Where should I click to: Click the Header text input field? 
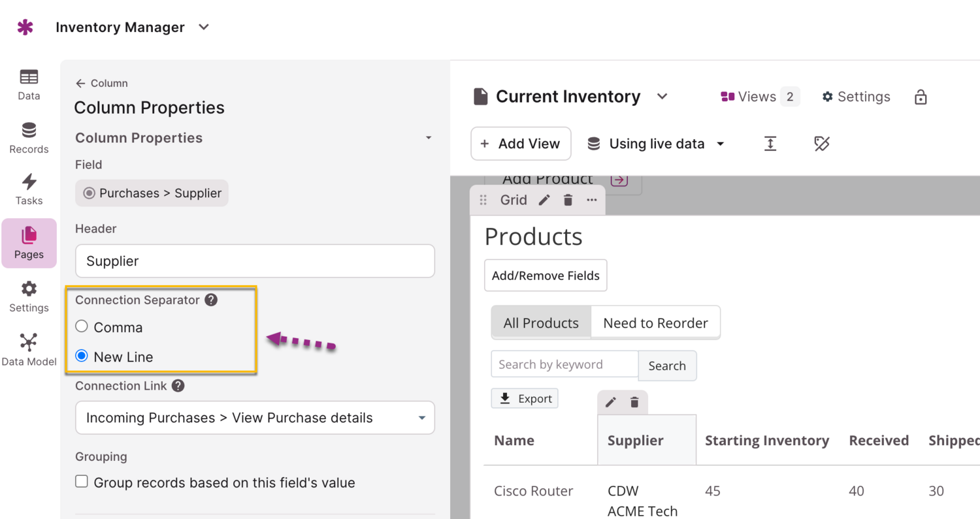coord(255,261)
